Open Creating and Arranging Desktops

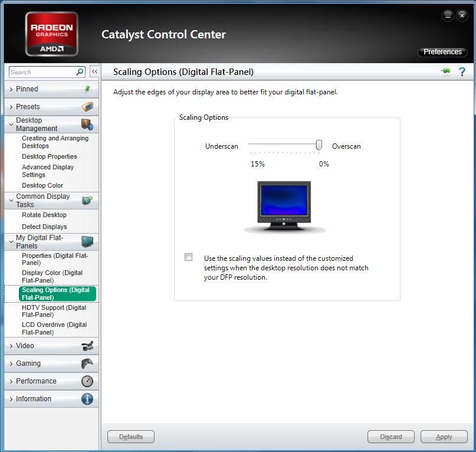tap(55, 142)
